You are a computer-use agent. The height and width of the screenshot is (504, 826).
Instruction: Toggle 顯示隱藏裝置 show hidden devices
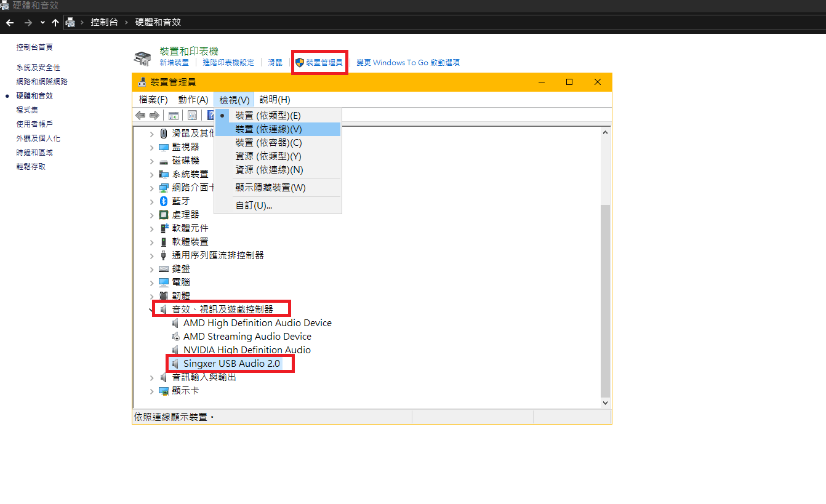pos(270,188)
